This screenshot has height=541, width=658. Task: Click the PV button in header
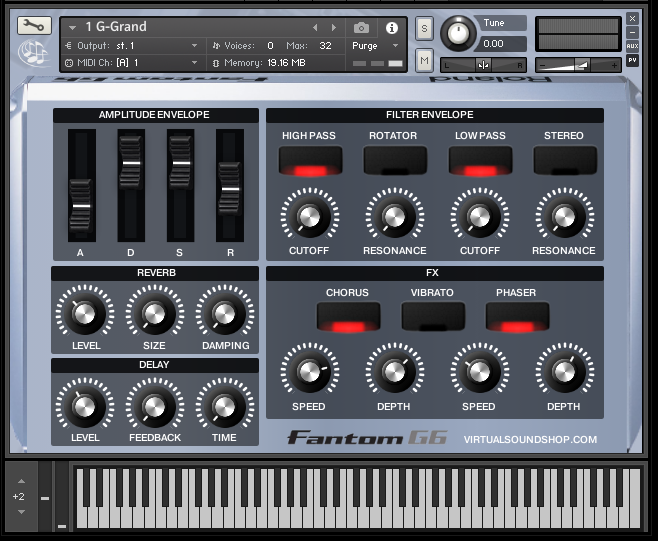point(632,60)
